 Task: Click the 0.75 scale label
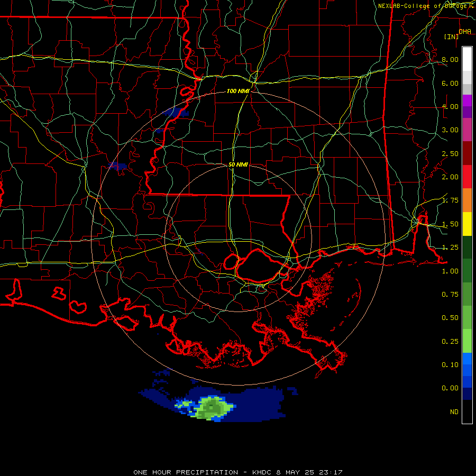[450, 295]
